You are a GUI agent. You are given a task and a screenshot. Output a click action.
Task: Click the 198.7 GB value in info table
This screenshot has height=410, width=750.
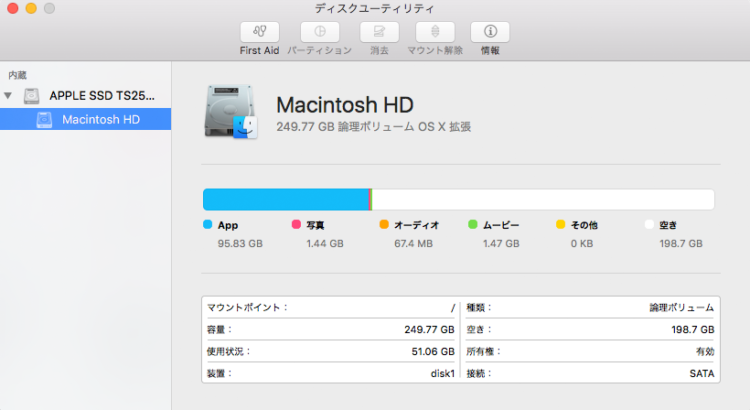693,330
